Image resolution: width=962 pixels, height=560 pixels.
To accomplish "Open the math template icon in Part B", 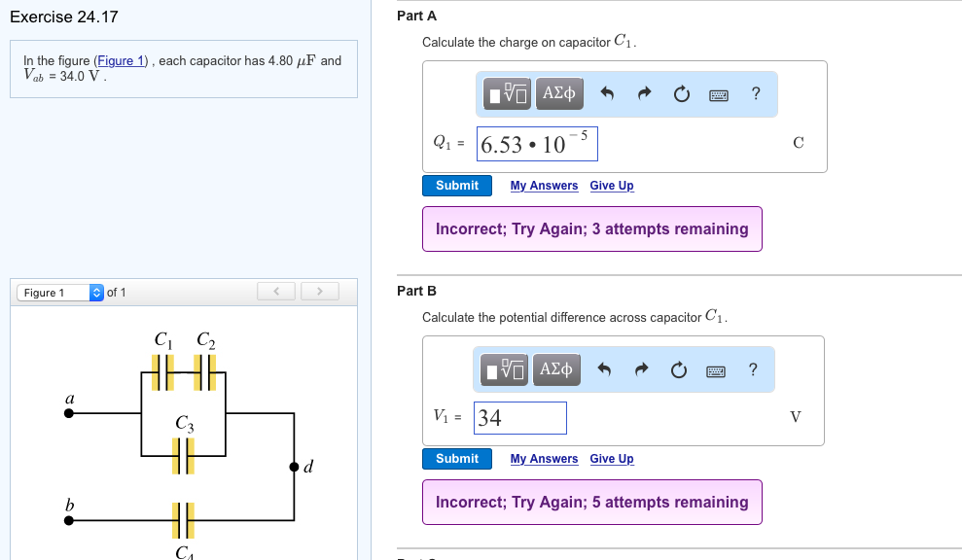I will click(505, 369).
